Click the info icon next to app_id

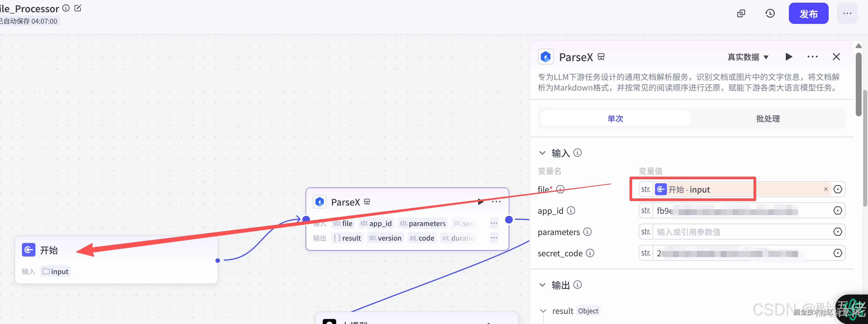point(571,211)
